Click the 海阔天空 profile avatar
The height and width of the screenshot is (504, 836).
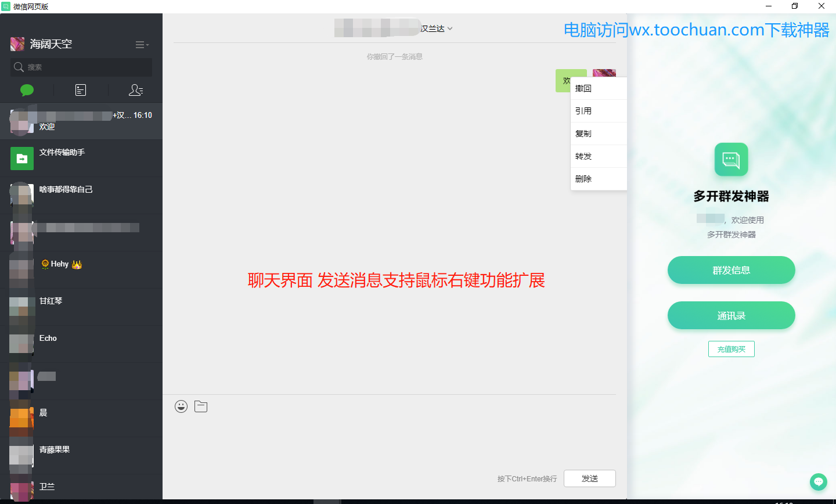click(x=17, y=44)
